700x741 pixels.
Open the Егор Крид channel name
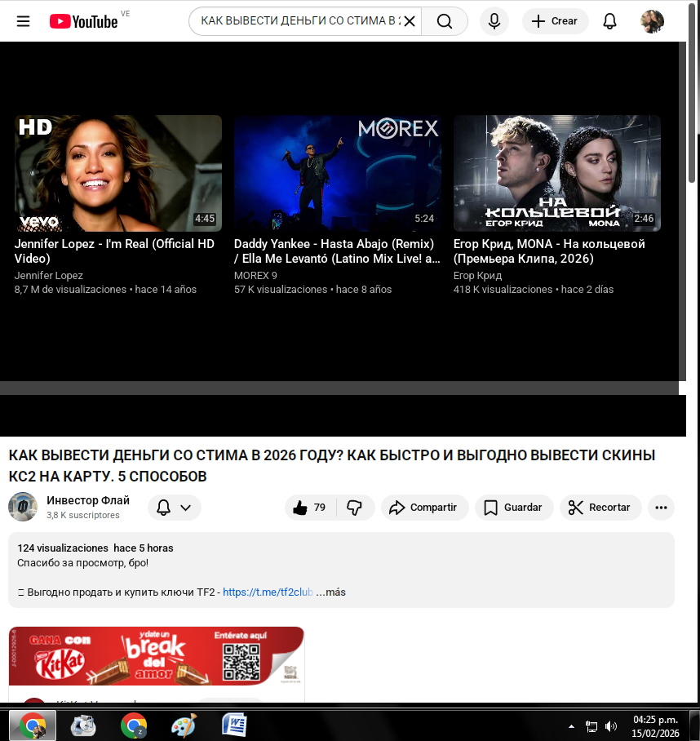477,276
